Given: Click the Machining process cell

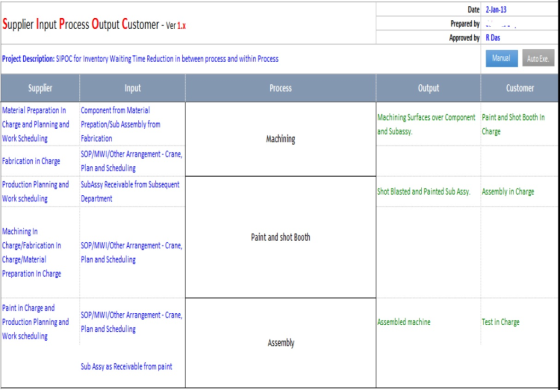Looking at the screenshot, I should click(x=281, y=139).
